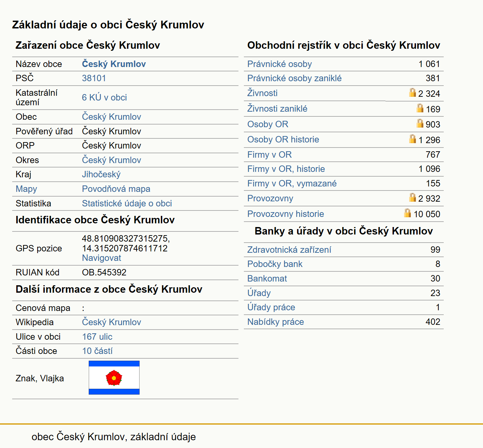Click the count 155 for Firmy v OR, vymazané
The height and width of the screenshot is (448, 483).
[433, 183]
